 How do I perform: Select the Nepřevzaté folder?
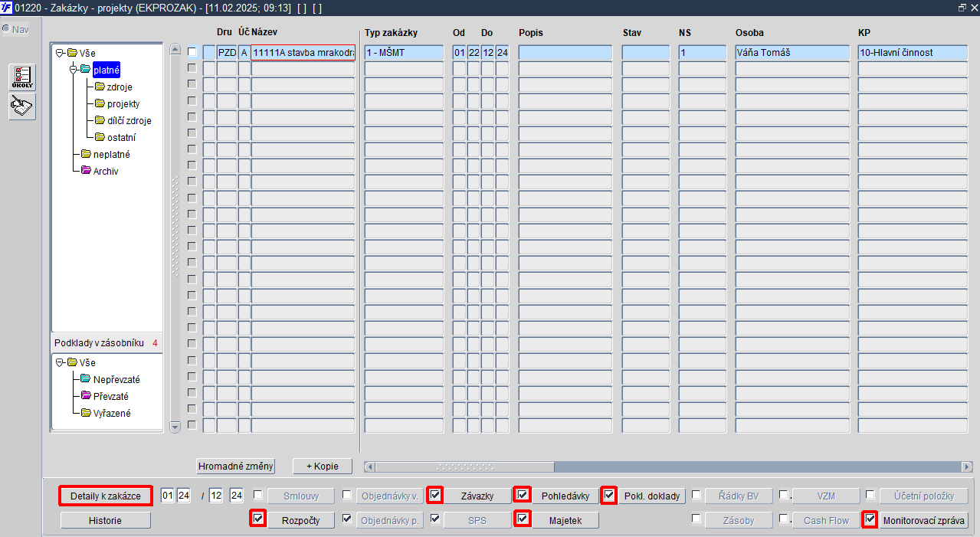click(116, 379)
